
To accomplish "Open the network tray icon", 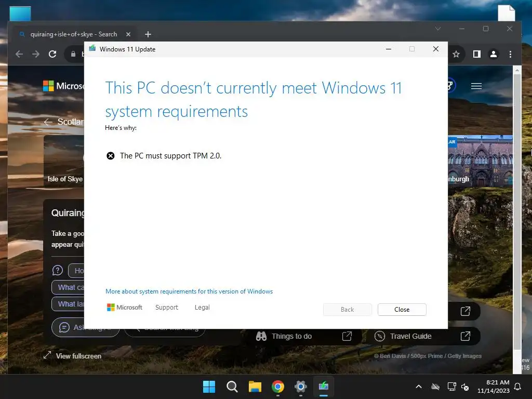I will tap(451, 387).
